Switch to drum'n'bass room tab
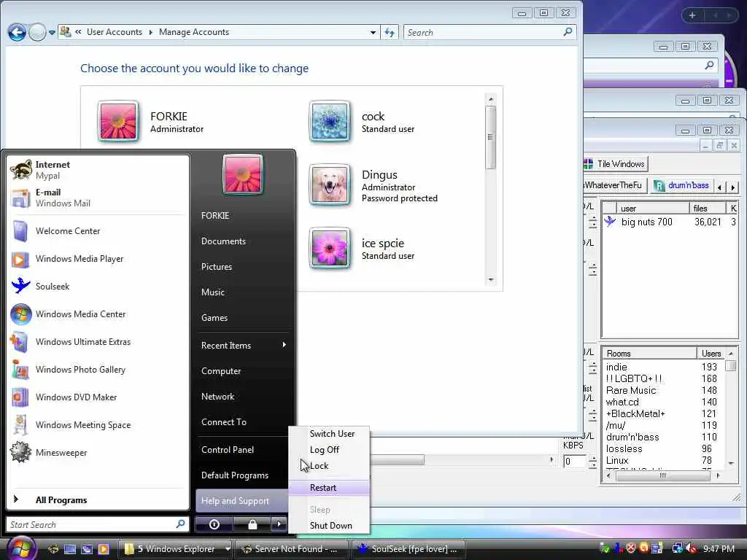The width and height of the screenshot is (747, 560). tap(682, 185)
